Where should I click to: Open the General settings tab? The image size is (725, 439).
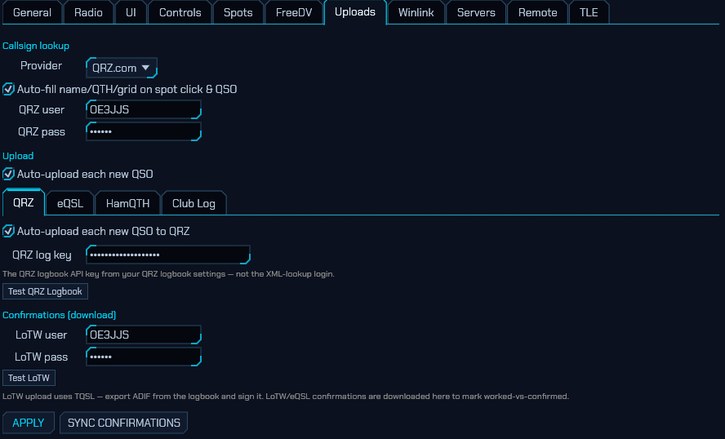pyautogui.click(x=32, y=12)
